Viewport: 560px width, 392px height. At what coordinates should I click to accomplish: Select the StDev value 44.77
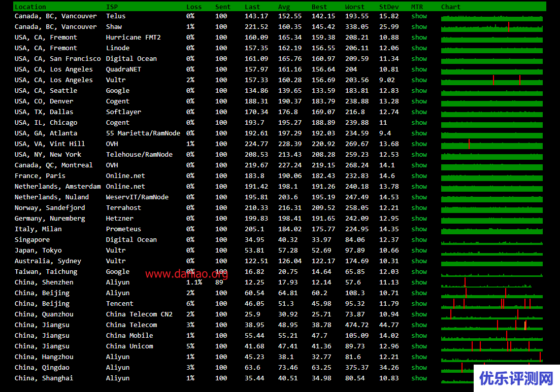(389, 325)
